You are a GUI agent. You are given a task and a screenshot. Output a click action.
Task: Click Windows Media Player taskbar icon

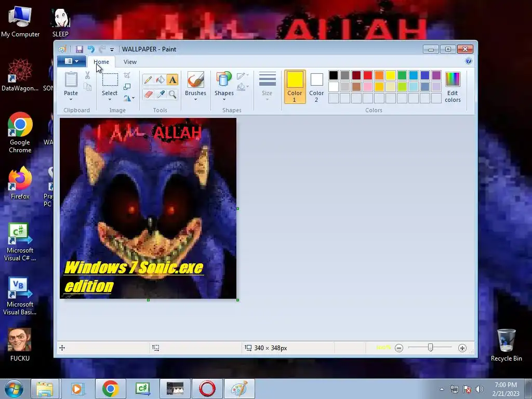tap(77, 389)
